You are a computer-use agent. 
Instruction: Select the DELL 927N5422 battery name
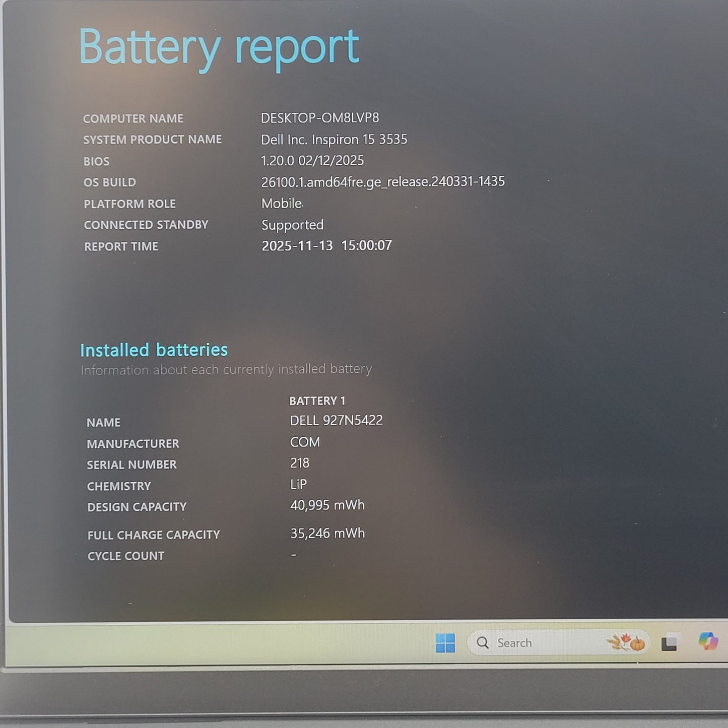pyautogui.click(x=336, y=420)
